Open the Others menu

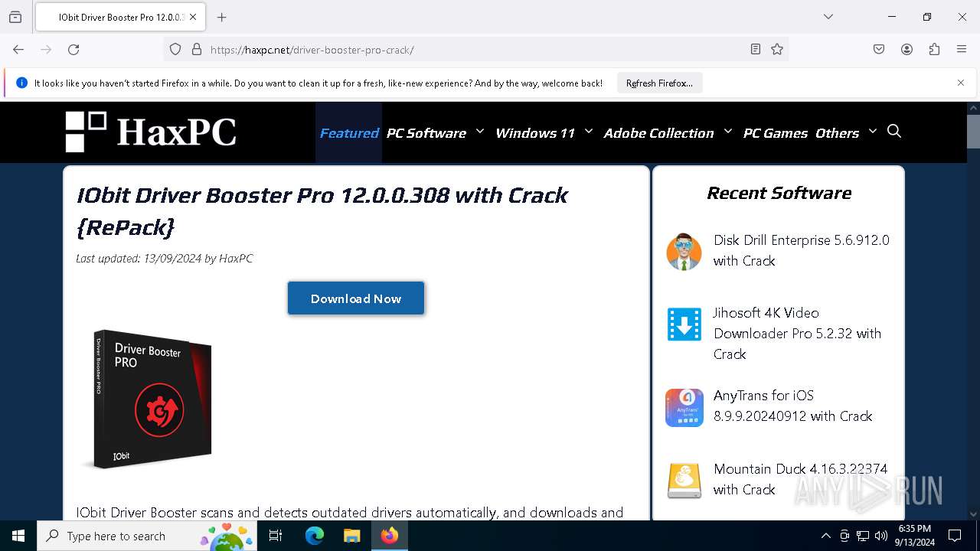[837, 133]
